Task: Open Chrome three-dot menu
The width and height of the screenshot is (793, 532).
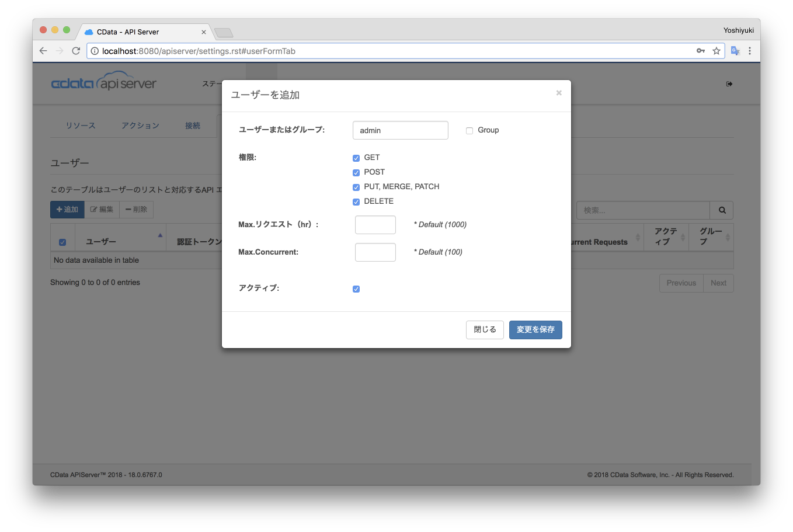Action: point(750,51)
